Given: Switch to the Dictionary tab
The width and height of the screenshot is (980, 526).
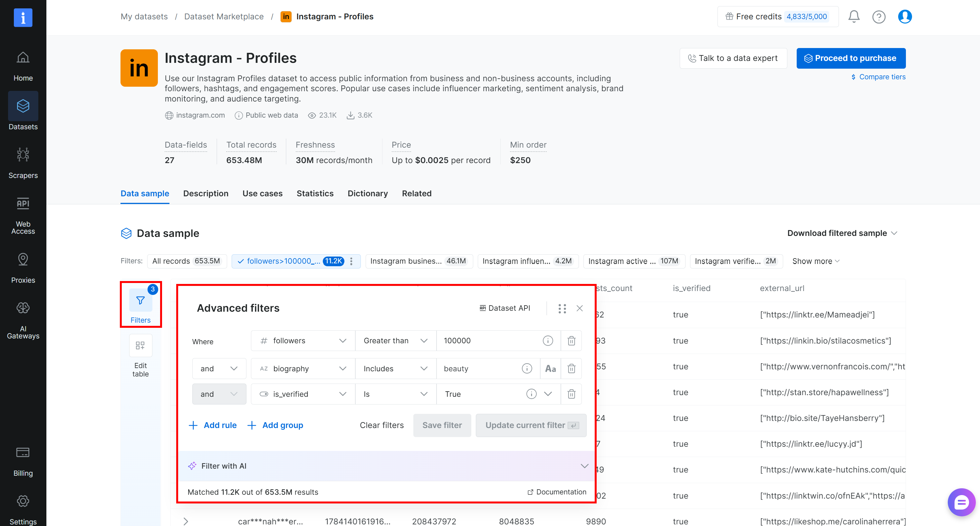Looking at the screenshot, I should pyautogui.click(x=368, y=193).
